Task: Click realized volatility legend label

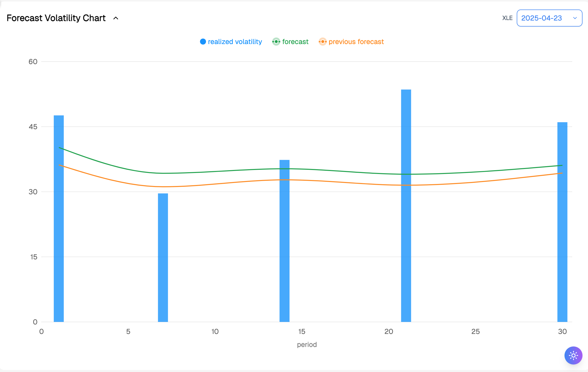Action: point(235,42)
